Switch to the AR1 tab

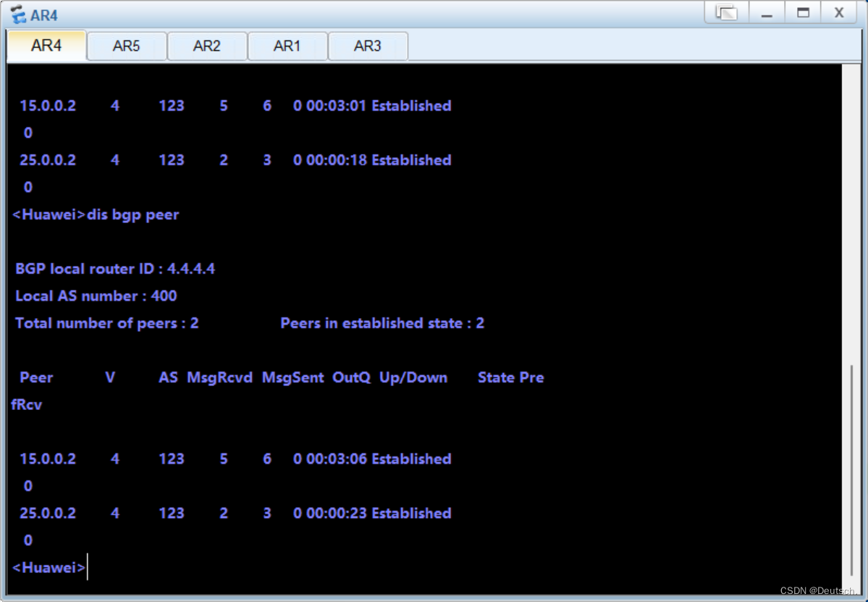click(287, 46)
